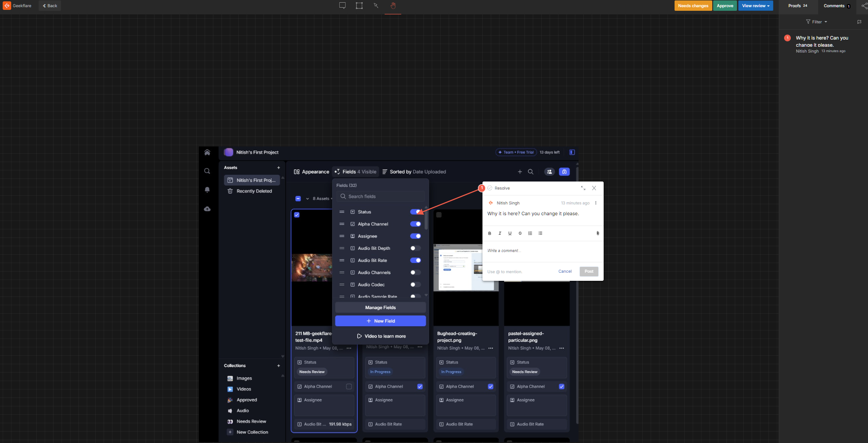
Task: Expand the Filter dropdown in the comments panel
Action: [816, 22]
